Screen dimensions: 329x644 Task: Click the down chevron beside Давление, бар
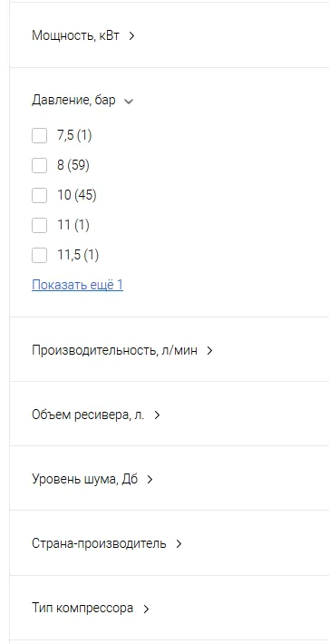point(129,101)
